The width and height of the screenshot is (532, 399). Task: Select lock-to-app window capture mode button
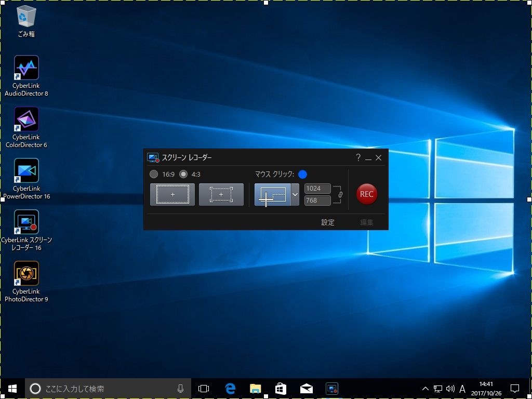coord(221,194)
